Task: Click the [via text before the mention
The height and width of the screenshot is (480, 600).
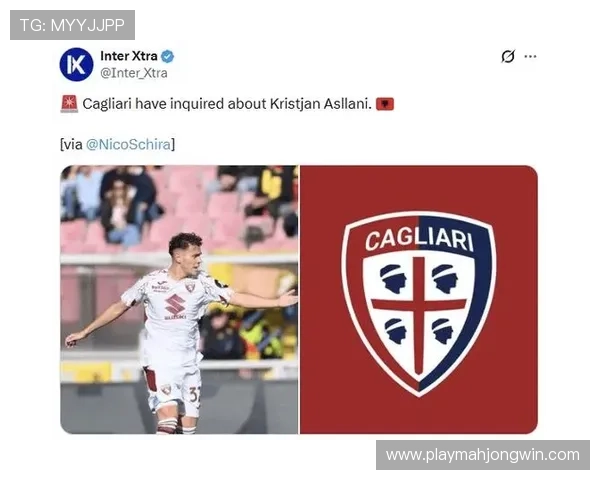Action: pyautogui.click(x=71, y=144)
